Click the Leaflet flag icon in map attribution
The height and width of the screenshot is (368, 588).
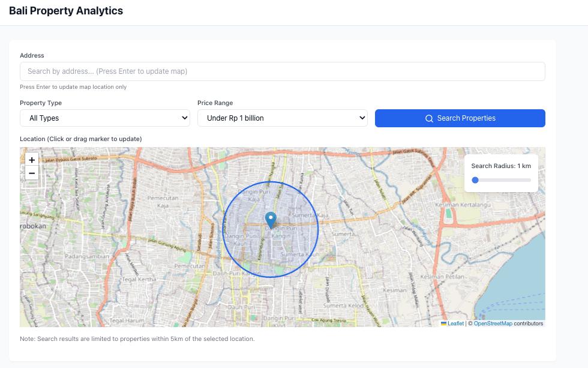tap(444, 323)
